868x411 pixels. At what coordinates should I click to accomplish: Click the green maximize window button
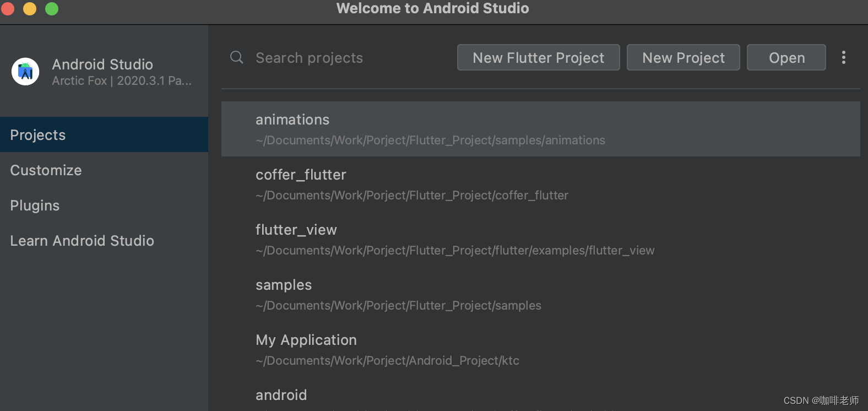coord(52,8)
